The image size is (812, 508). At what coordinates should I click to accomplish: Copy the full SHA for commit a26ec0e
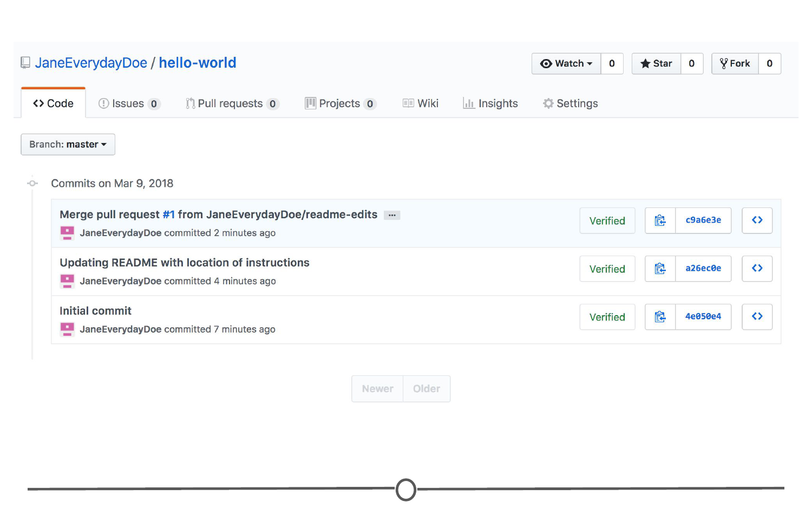660,269
